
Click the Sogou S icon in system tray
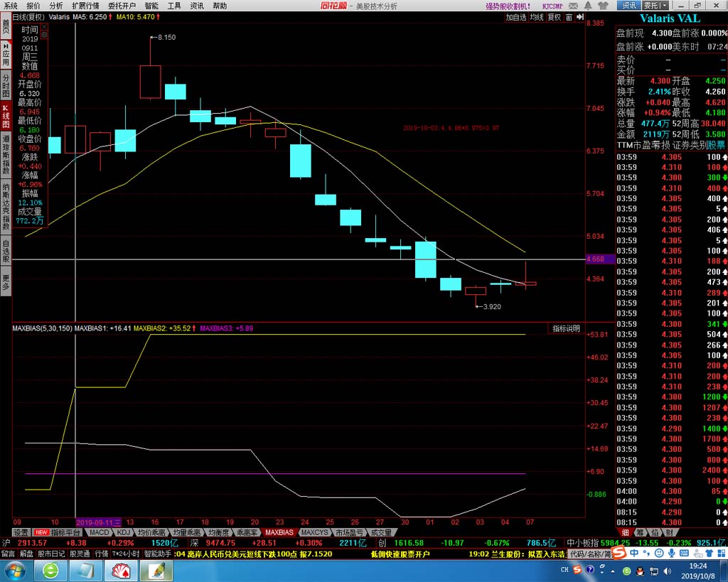click(577, 570)
